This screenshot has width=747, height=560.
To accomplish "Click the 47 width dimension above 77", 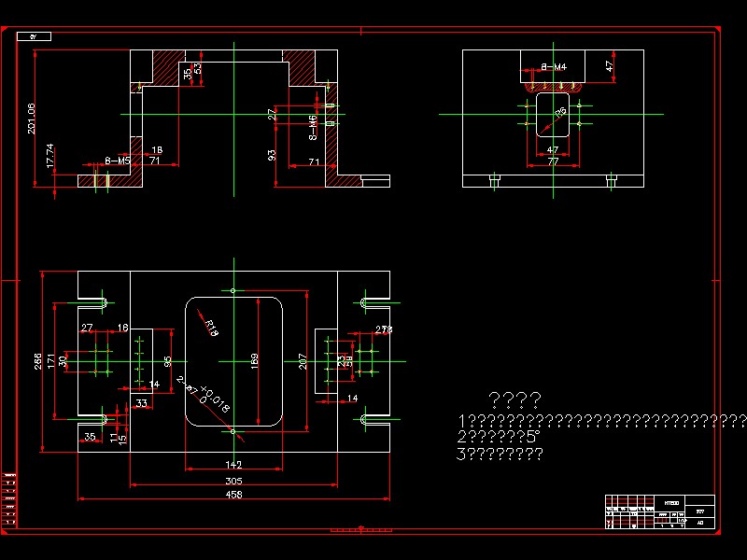I will coord(553,150).
